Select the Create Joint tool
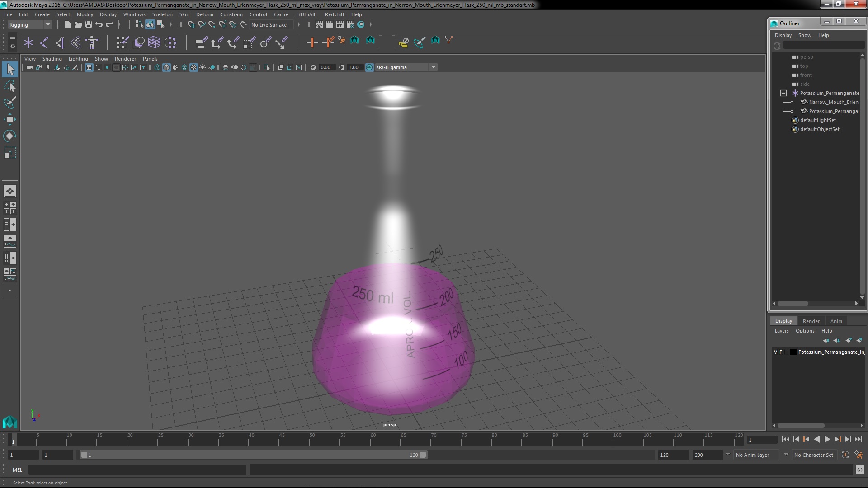Screen dimensions: 868x488 [x=44, y=42]
